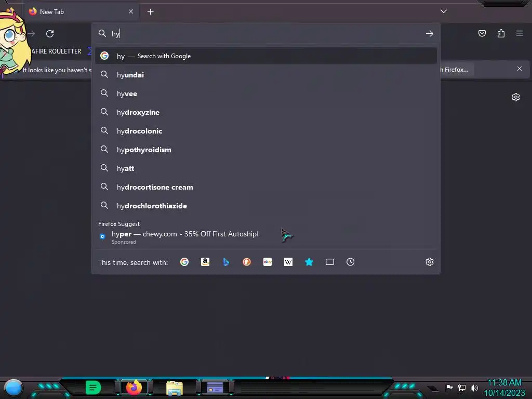
Task: Open the purple window app on taskbar
Action: click(x=215, y=388)
